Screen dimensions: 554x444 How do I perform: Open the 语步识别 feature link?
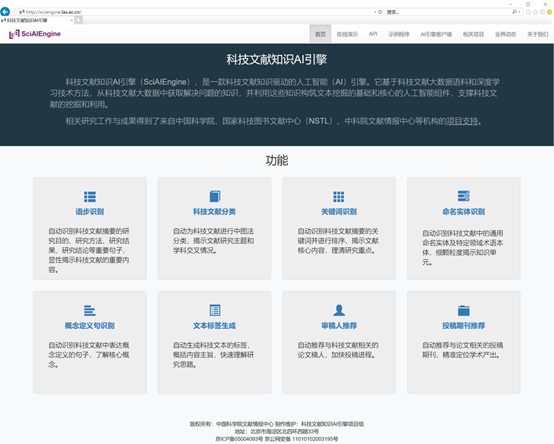pyautogui.click(x=90, y=212)
